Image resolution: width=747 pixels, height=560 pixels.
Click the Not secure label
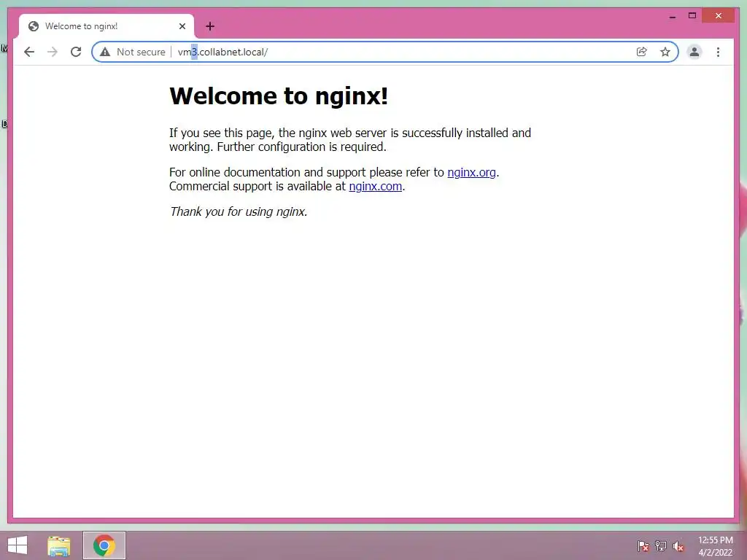[x=141, y=52]
